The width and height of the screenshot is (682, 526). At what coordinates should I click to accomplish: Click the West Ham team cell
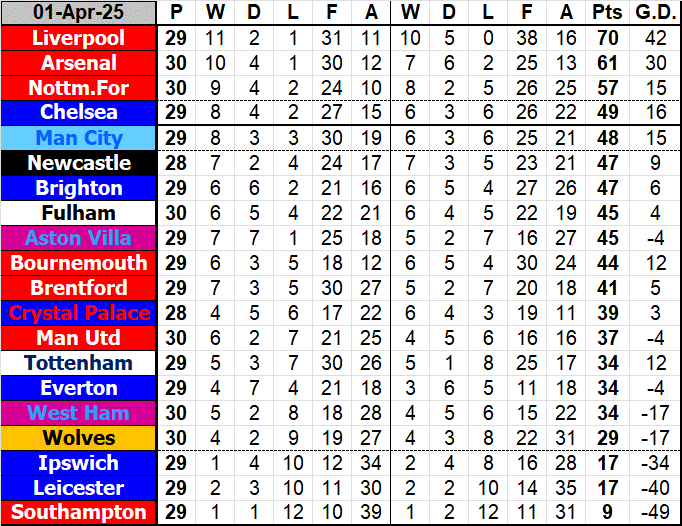79,413
